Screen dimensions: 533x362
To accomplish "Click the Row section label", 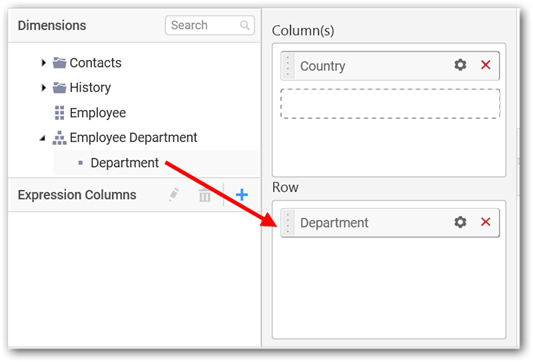I will 285,187.
